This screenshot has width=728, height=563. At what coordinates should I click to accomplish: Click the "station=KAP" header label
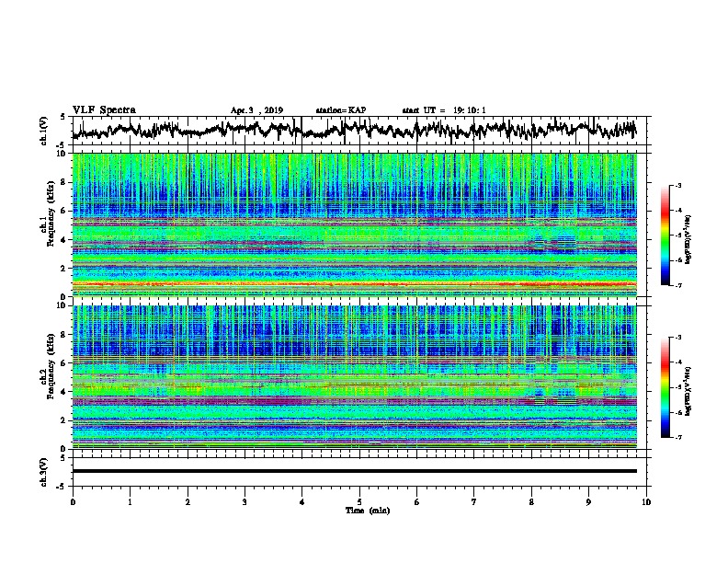(341, 110)
